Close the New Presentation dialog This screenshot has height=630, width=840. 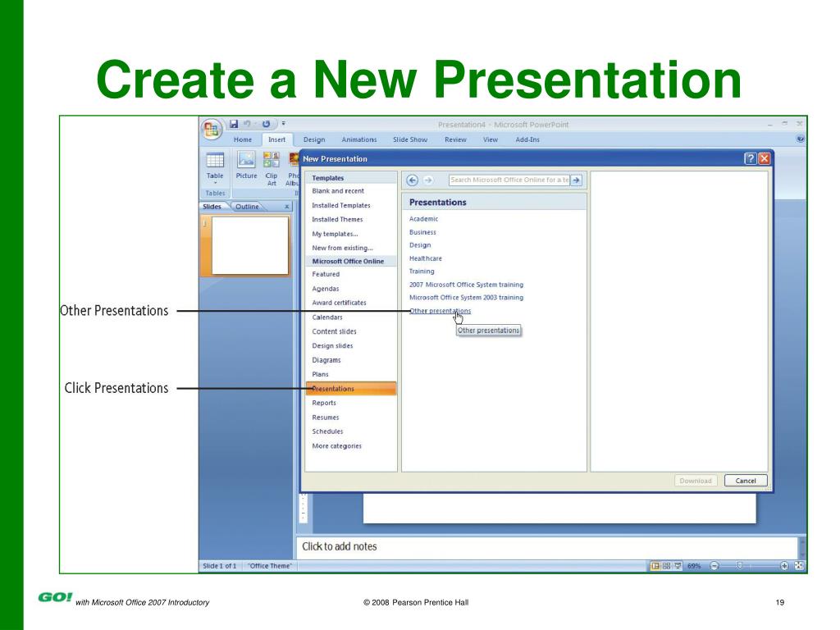pos(765,158)
